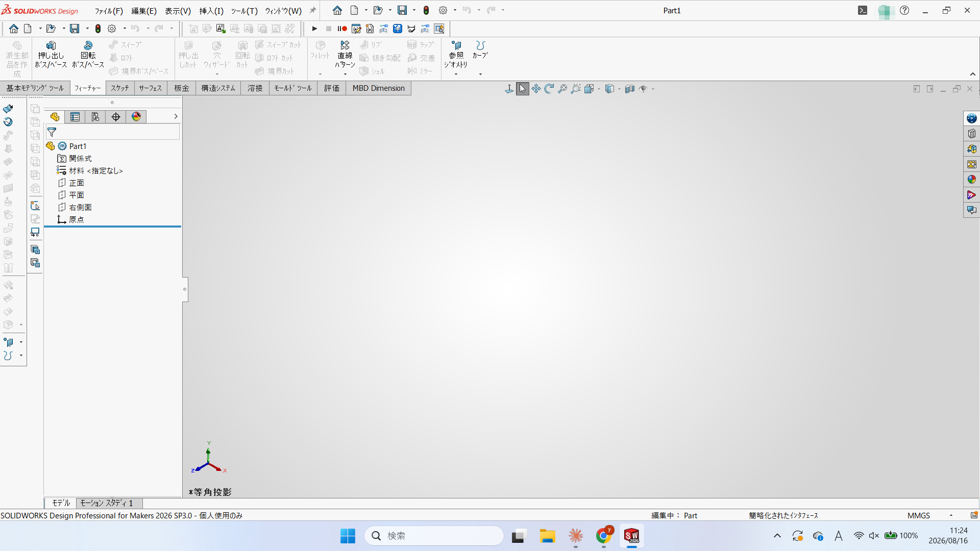Click the macro Play button in toolbar

tap(315, 29)
